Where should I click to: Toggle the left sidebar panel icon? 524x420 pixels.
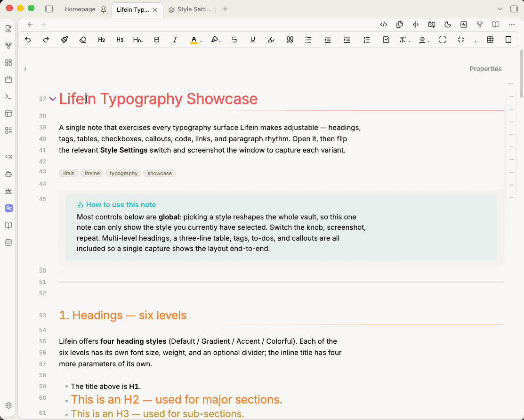[x=49, y=9]
